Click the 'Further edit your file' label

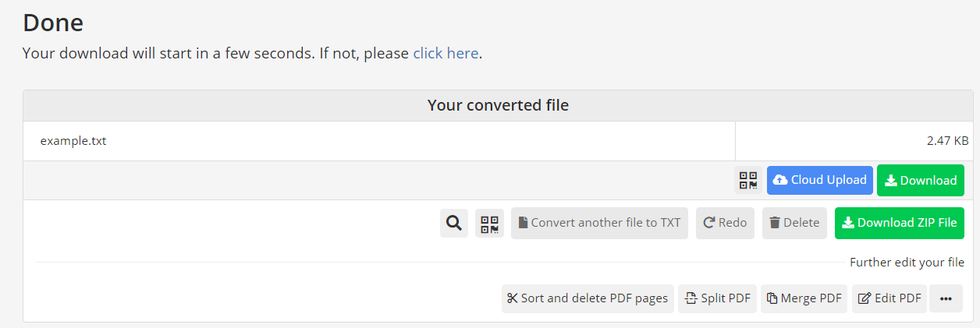click(907, 263)
